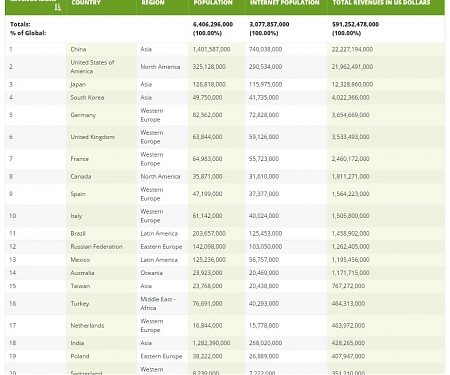The image size is (450, 375).
Task: Select India population 1,282,390,000
Action: 211,343
